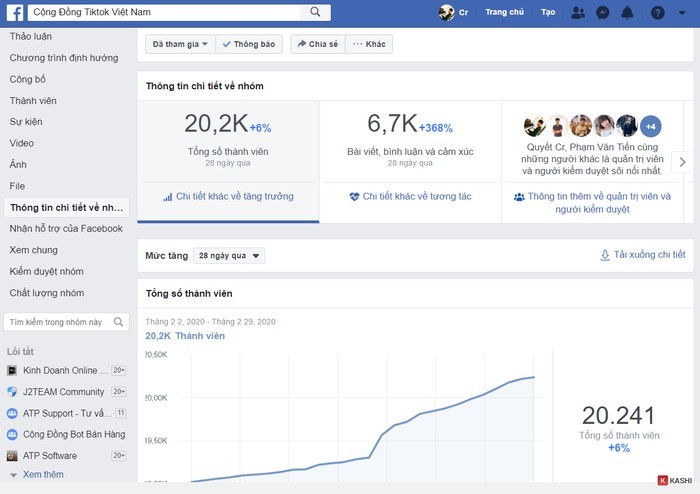Screen dimensions: 700x494
Task: Click the J2TEAM Community shield icon
Action: click(x=12, y=392)
